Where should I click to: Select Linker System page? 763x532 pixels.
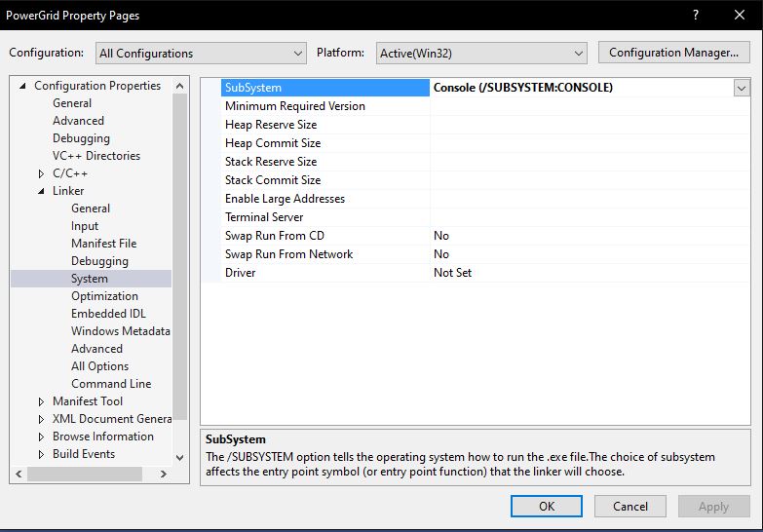(90, 279)
